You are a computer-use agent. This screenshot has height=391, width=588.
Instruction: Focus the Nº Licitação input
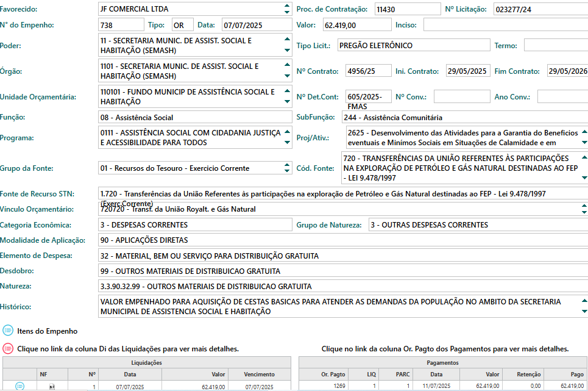pos(540,9)
